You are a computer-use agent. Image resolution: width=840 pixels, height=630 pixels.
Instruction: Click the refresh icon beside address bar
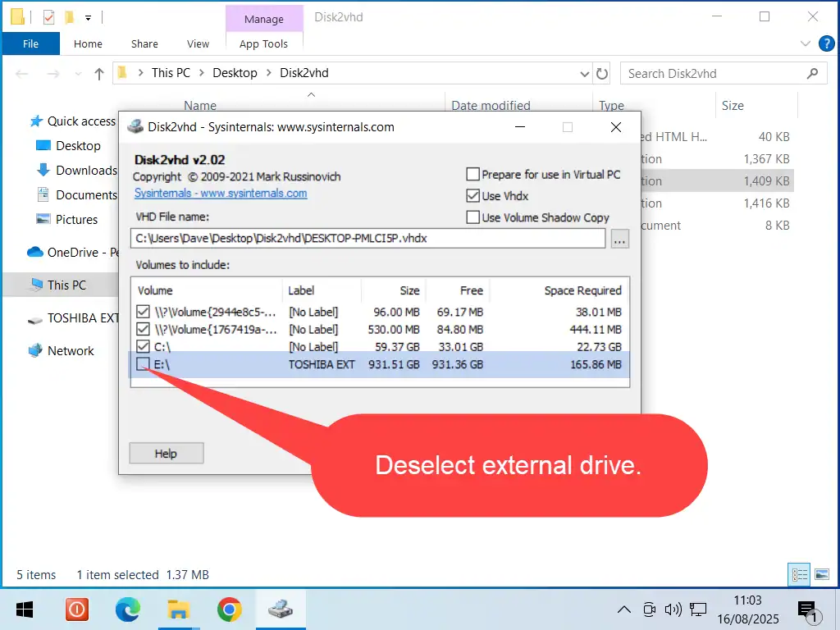602,73
